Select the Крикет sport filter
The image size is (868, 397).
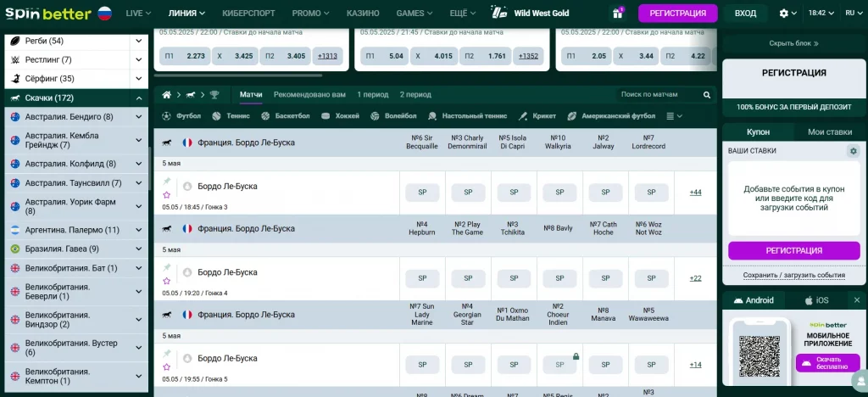click(x=537, y=116)
